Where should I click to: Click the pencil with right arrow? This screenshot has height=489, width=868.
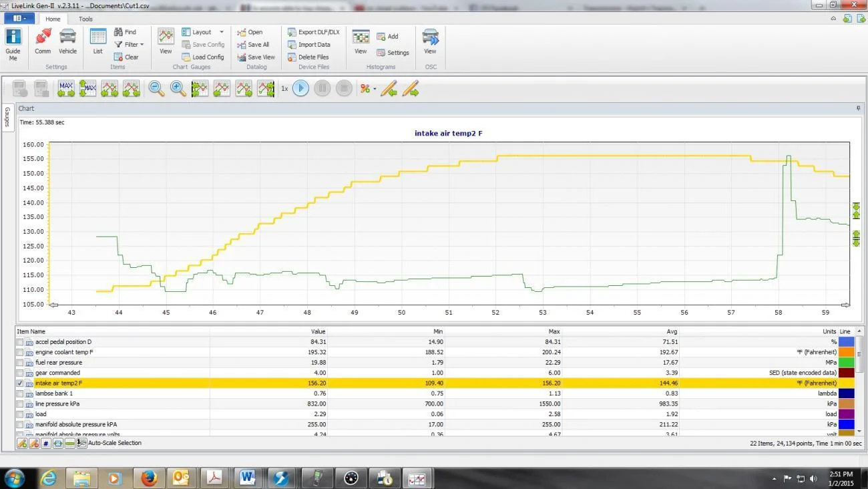(x=411, y=88)
